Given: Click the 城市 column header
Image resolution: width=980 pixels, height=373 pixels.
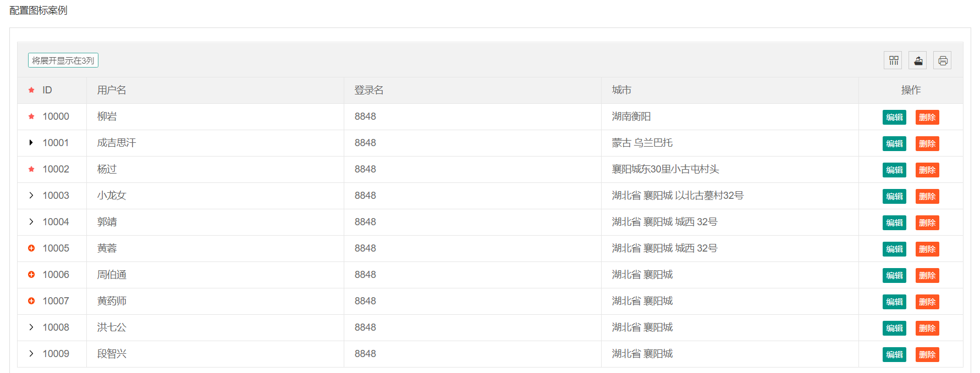Looking at the screenshot, I should click(x=621, y=90).
